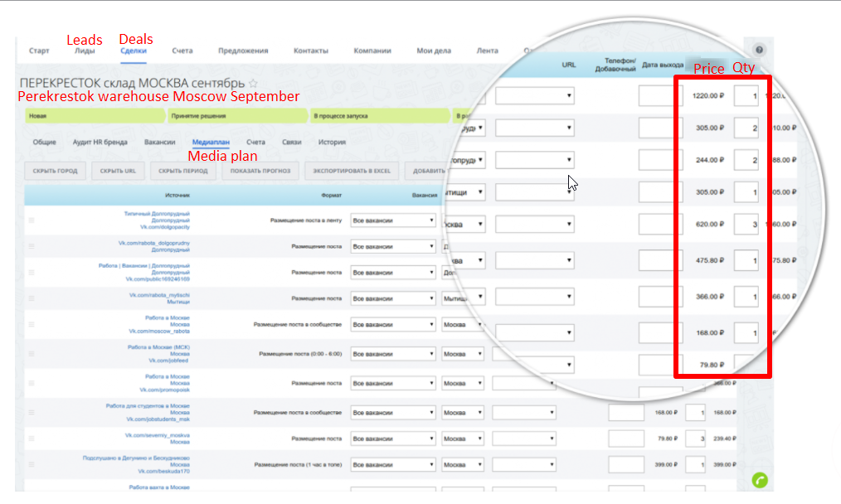Click quantity field in magnified 1220.00 ₽ row
841x504 pixels.
click(746, 96)
